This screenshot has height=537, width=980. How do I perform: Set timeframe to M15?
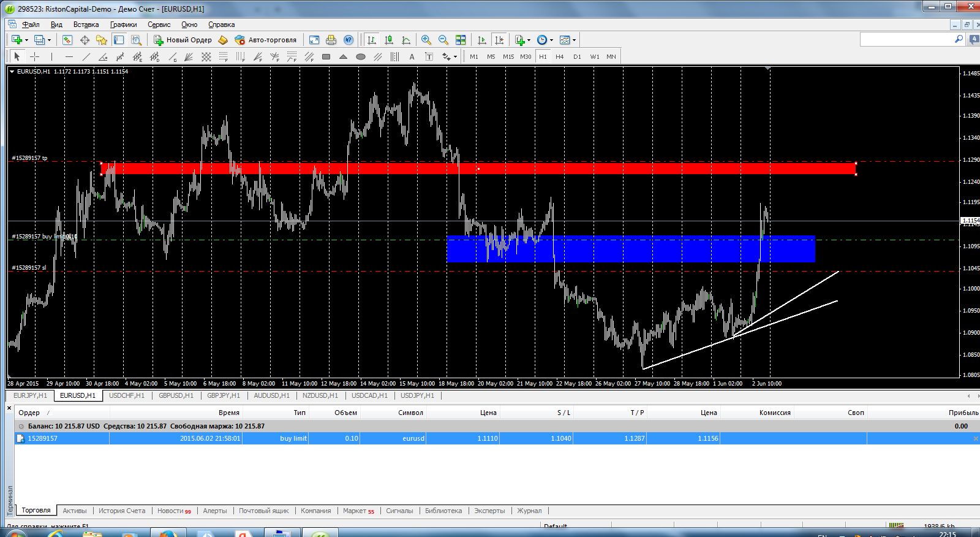point(508,56)
